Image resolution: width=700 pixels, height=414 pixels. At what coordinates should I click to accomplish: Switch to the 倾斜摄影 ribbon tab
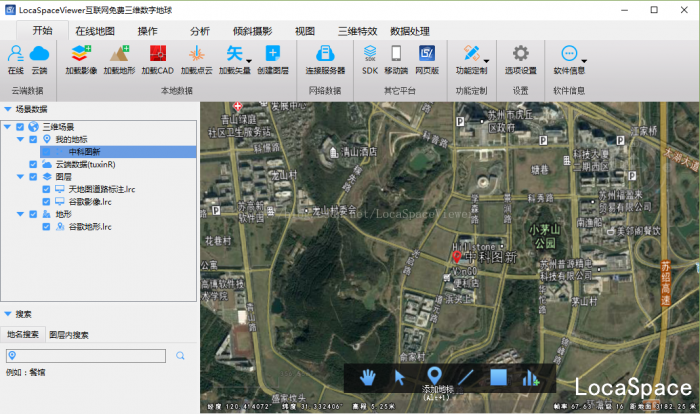(x=253, y=31)
